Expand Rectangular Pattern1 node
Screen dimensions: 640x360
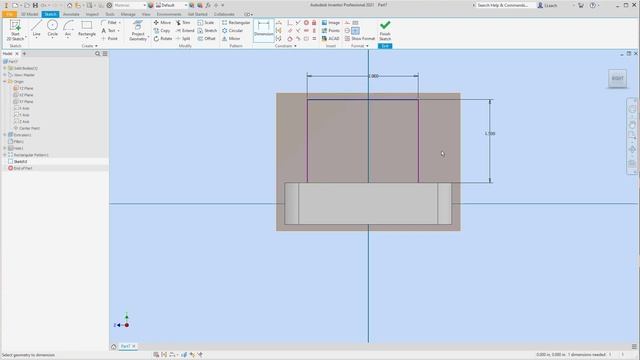(5, 155)
